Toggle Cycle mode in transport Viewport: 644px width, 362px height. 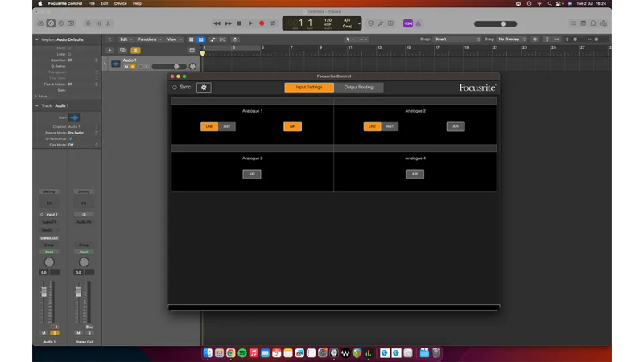pos(273,23)
